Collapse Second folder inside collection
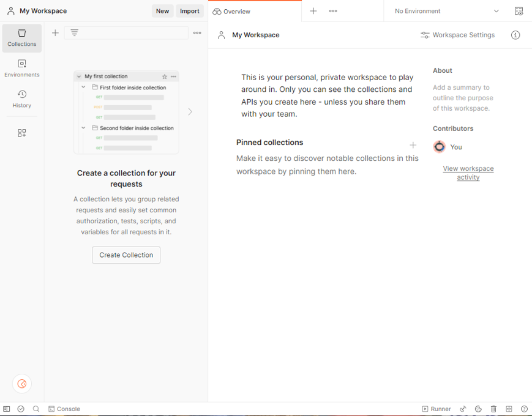532x416 pixels. [83, 128]
